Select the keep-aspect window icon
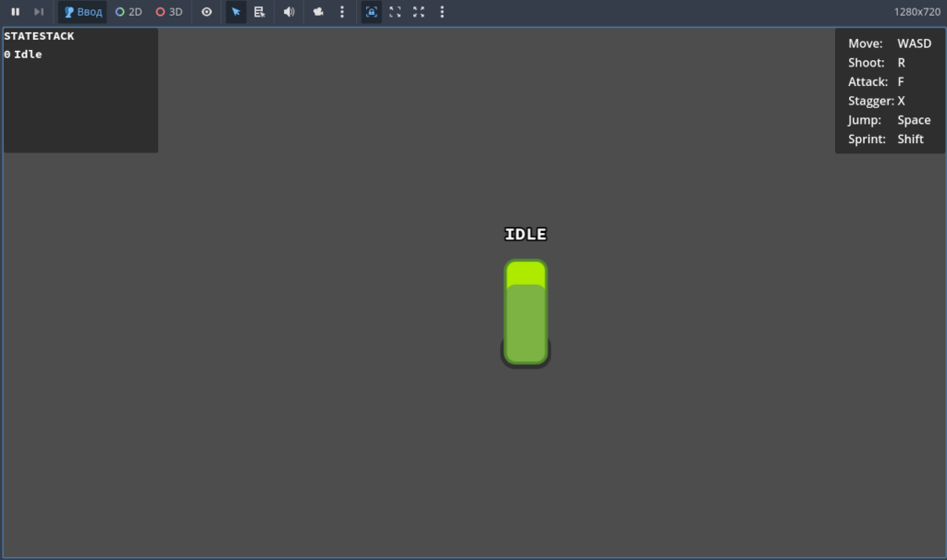 coord(395,11)
